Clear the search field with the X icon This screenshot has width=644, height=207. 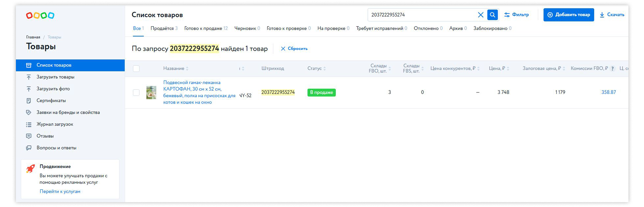(480, 15)
